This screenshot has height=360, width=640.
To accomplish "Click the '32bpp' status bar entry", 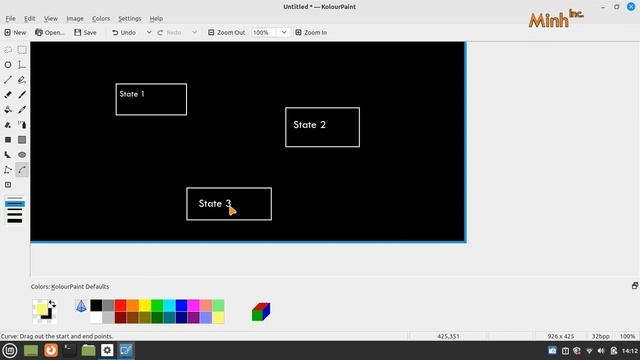I will (x=600, y=336).
